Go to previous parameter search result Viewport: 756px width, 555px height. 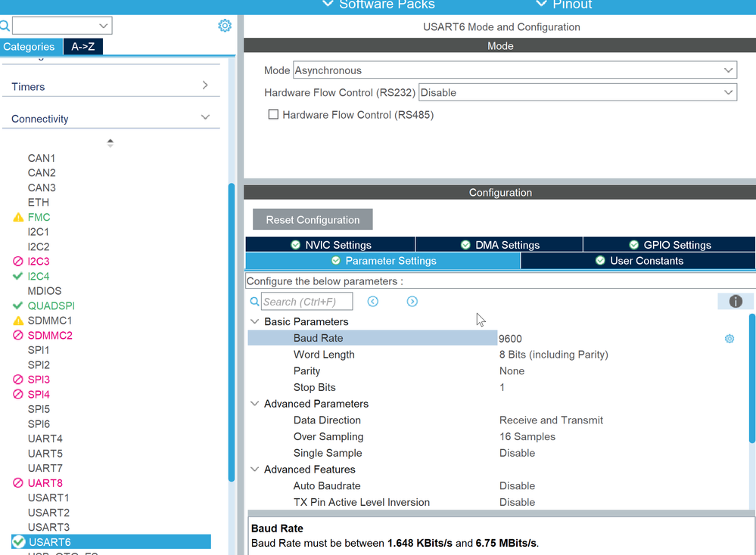coord(372,302)
